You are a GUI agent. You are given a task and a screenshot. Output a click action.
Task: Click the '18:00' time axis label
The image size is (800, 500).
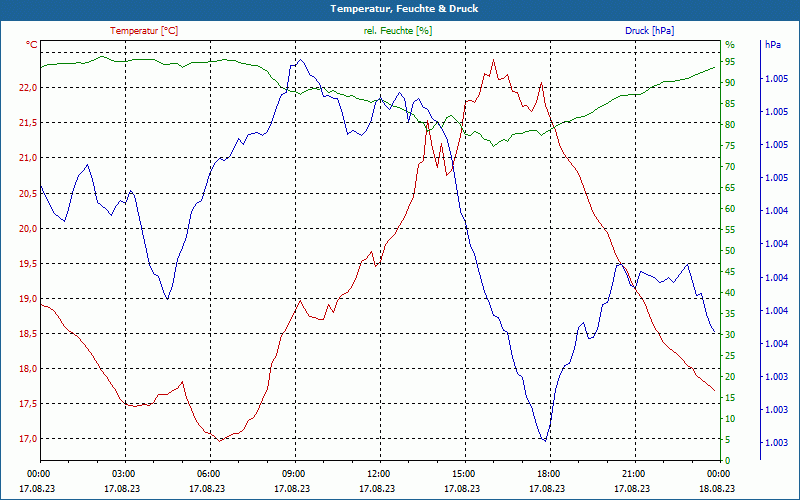548,473
